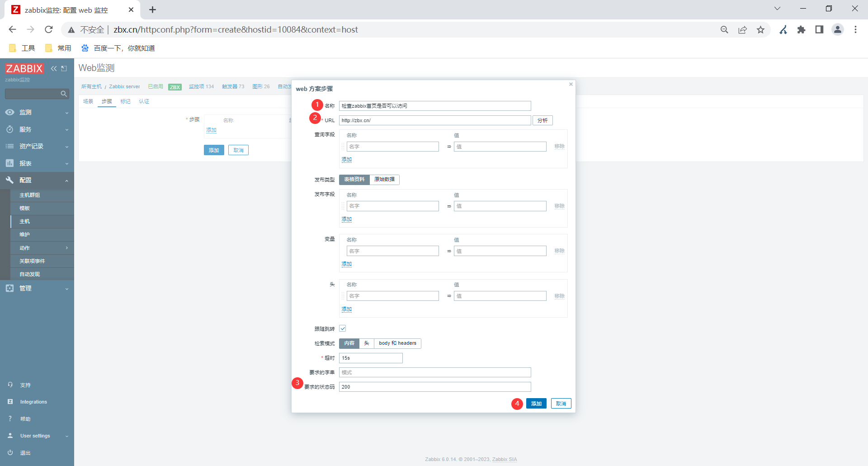Screen dimensions: 868x466
Task: Switch to the 场景 tab
Action: (x=88, y=101)
